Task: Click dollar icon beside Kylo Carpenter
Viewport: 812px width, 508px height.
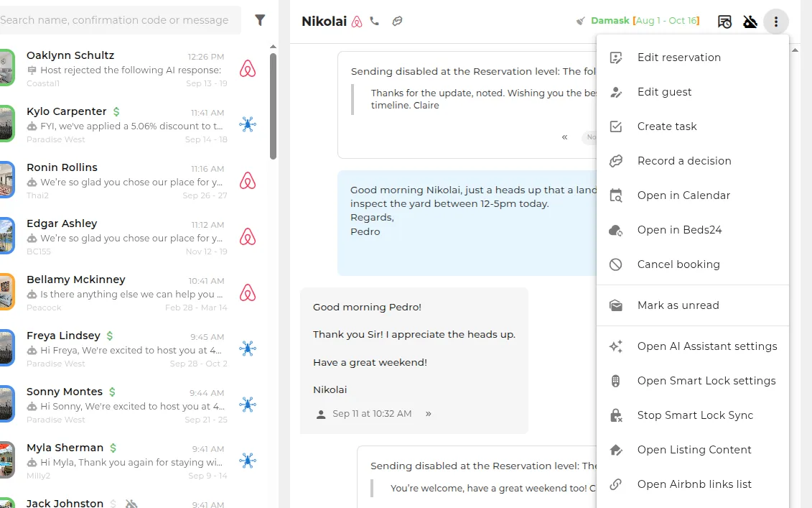Action: pos(116,111)
